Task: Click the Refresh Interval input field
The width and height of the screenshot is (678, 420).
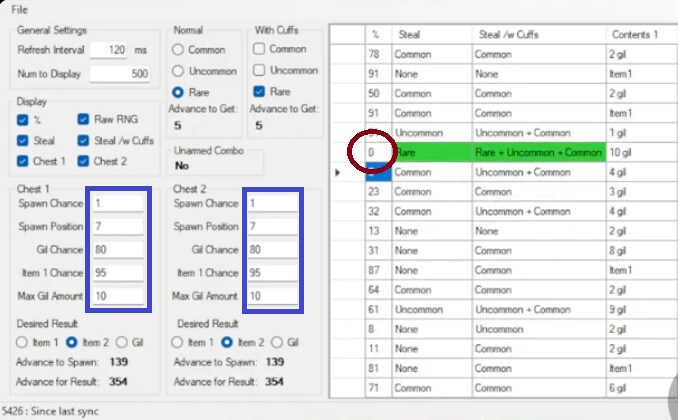Action: click(x=110, y=49)
